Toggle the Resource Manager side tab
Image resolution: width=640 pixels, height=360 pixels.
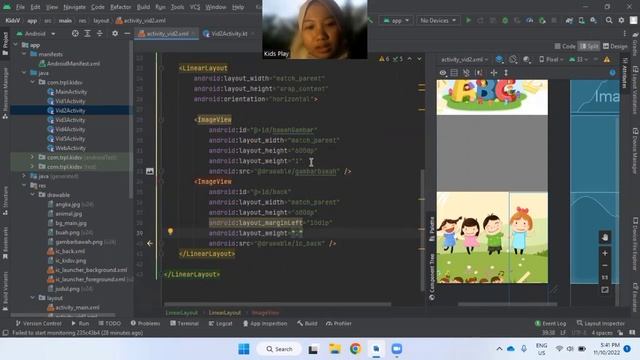pyautogui.click(x=5, y=93)
